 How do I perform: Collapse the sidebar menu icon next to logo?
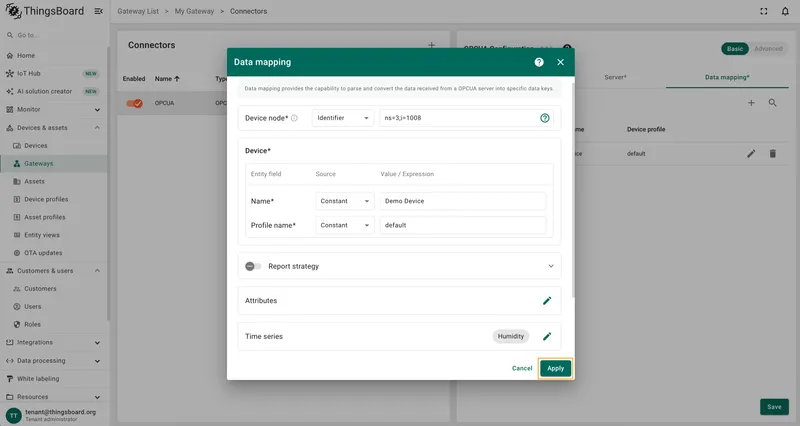(x=98, y=11)
